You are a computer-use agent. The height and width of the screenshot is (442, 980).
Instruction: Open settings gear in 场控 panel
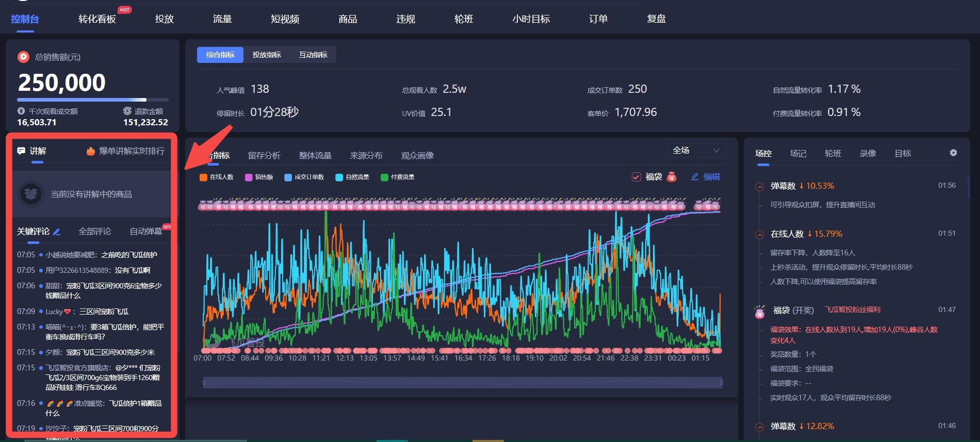tap(953, 153)
